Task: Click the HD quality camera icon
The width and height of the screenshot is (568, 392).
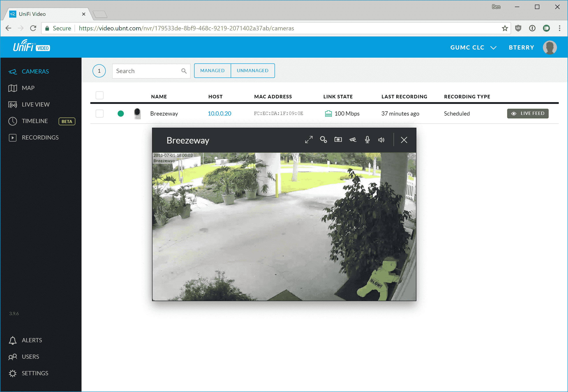Action: pos(353,140)
